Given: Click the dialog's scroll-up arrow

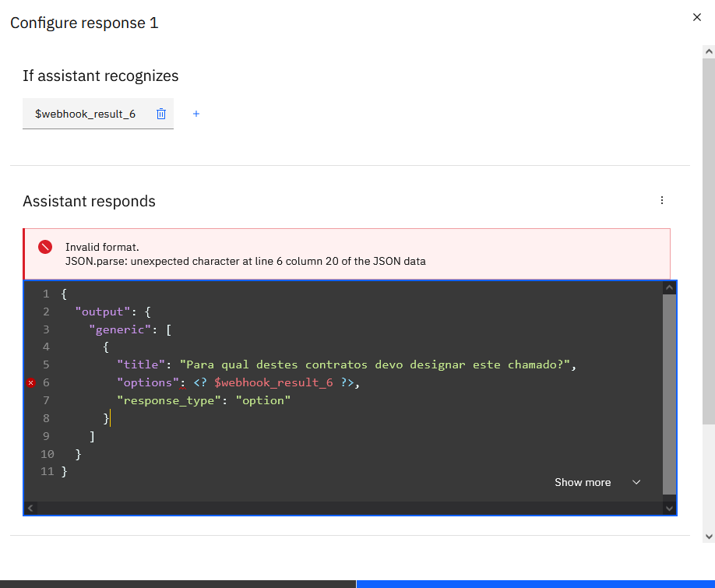Looking at the screenshot, I should point(708,51).
